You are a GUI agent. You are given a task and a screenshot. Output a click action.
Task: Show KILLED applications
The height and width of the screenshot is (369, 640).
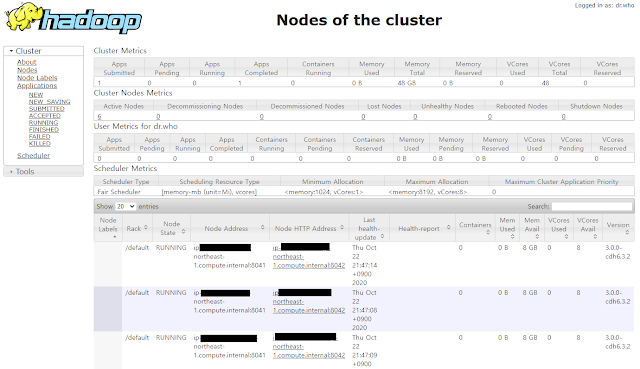(40, 143)
